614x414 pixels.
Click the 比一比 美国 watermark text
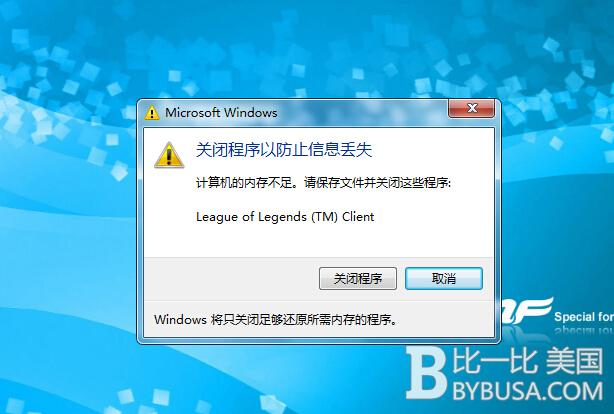click(527, 361)
